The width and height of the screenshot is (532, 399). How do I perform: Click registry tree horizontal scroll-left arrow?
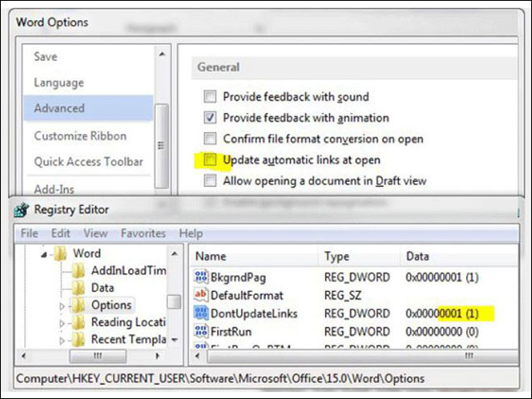click(x=23, y=357)
